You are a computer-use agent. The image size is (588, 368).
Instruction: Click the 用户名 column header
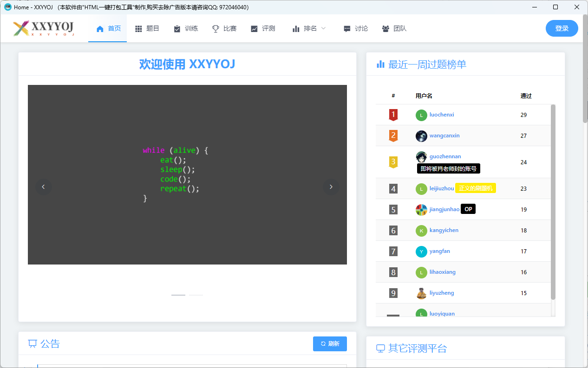pos(424,96)
